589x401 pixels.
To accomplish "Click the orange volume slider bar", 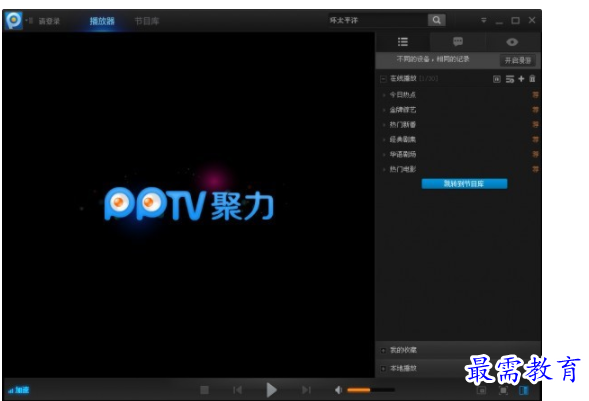I will tap(371, 390).
